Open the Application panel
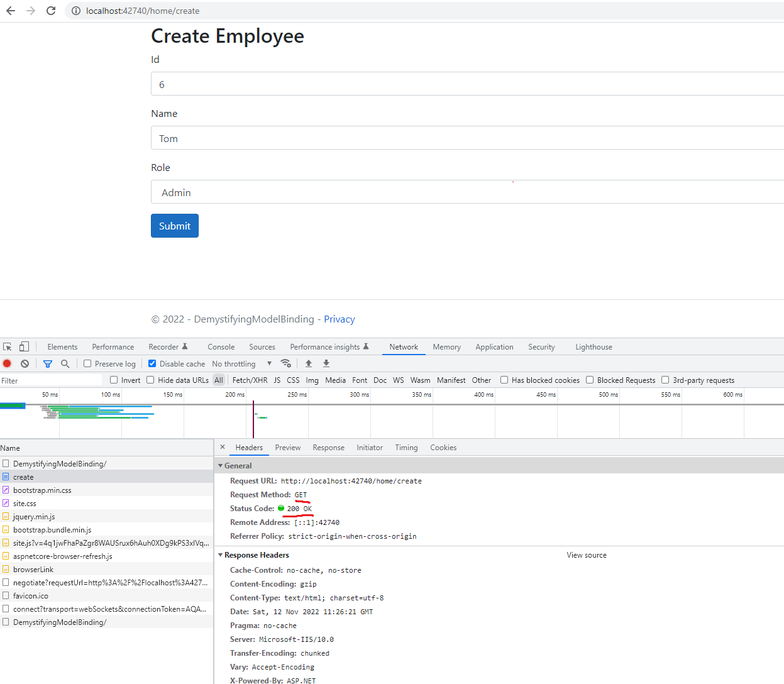 [x=494, y=346]
